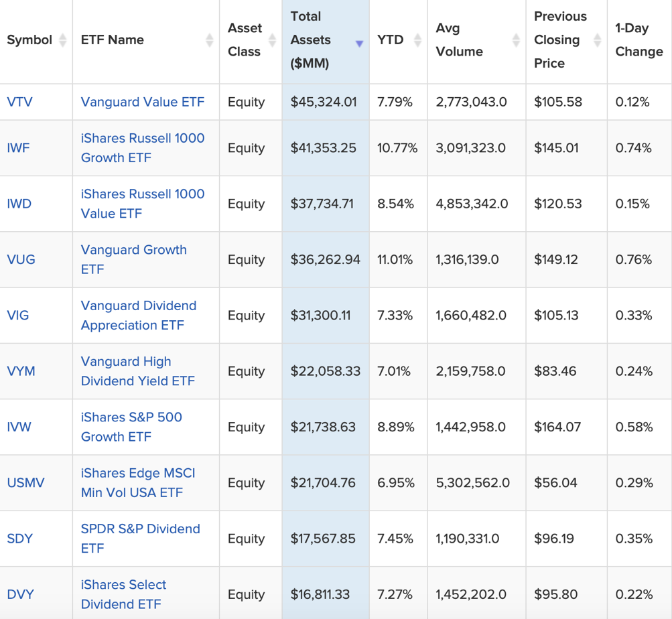Select closing price $149.12 for VUG
672x619 pixels.
(x=556, y=259)
